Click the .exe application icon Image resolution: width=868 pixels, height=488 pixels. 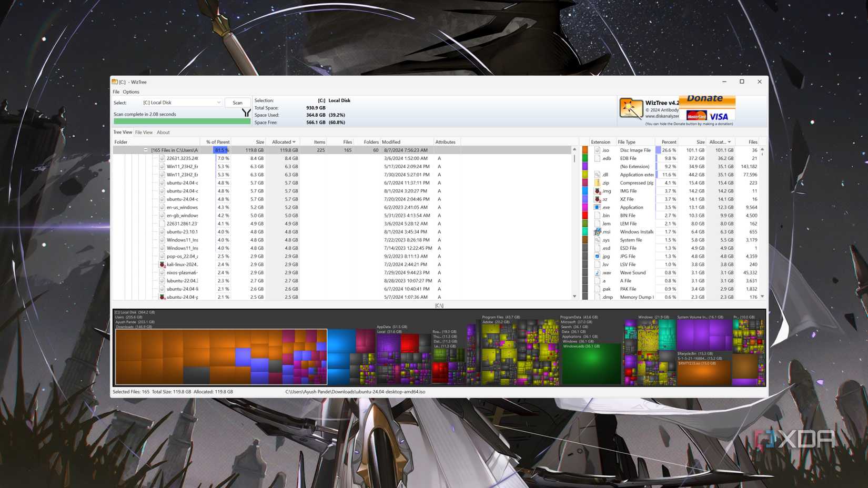[597, 207]
